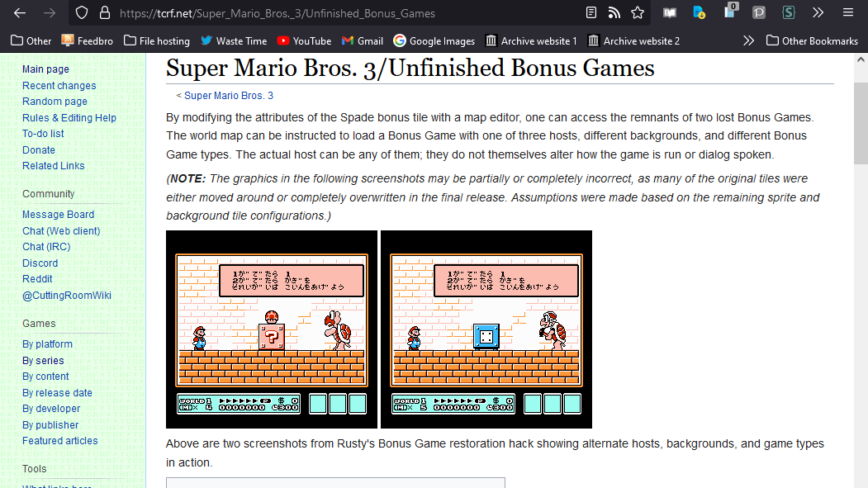Open the Other Bookmarks folder
Screen dimensions: 868x488
(x=812, y=40)
